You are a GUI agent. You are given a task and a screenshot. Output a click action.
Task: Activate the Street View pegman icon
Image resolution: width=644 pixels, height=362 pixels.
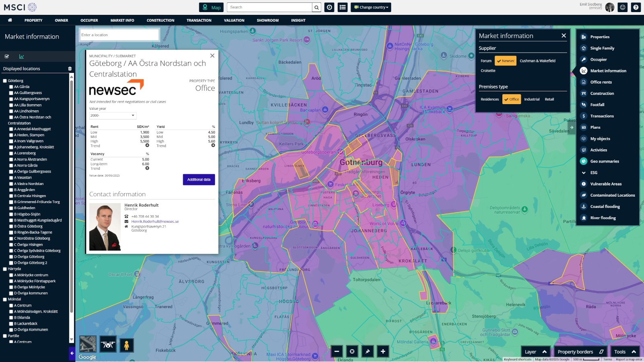pos(126,345)
